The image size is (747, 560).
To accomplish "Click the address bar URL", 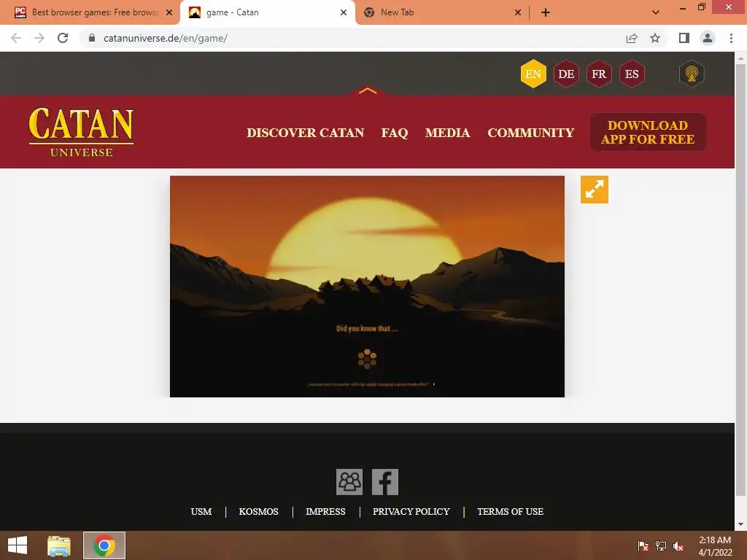I will [x=166, y=38].
